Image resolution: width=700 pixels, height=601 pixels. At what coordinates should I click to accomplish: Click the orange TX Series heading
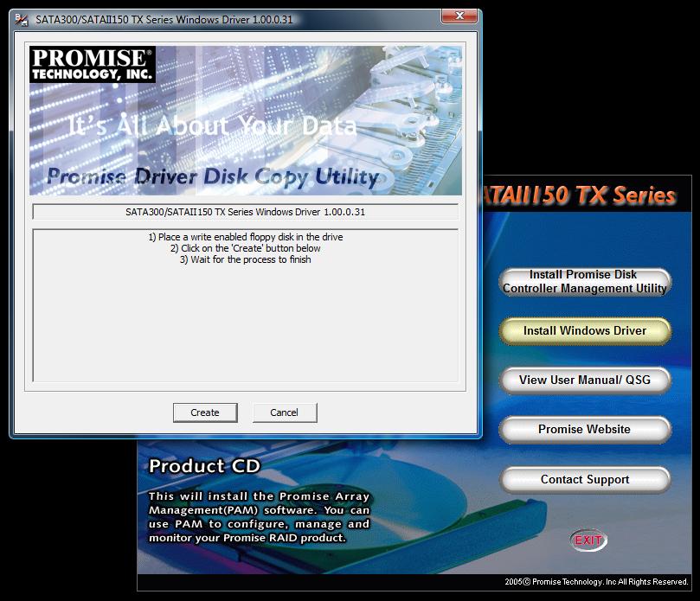click(577, 195)
